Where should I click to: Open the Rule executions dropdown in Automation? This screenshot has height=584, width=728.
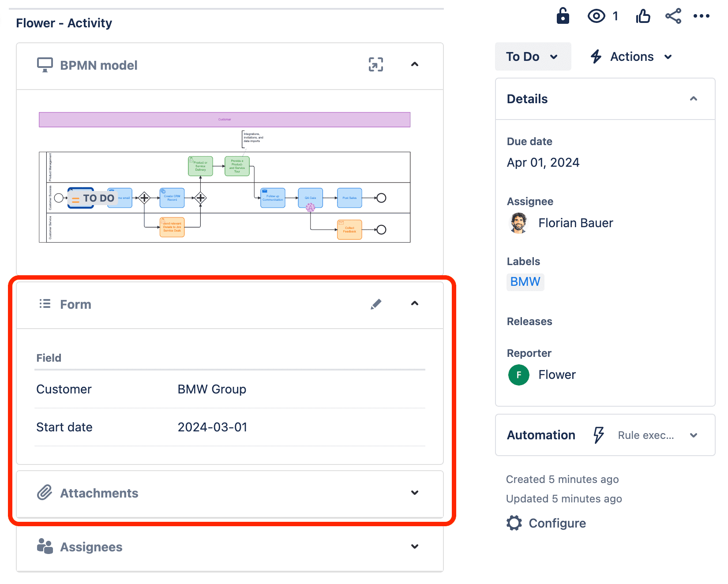693,435
